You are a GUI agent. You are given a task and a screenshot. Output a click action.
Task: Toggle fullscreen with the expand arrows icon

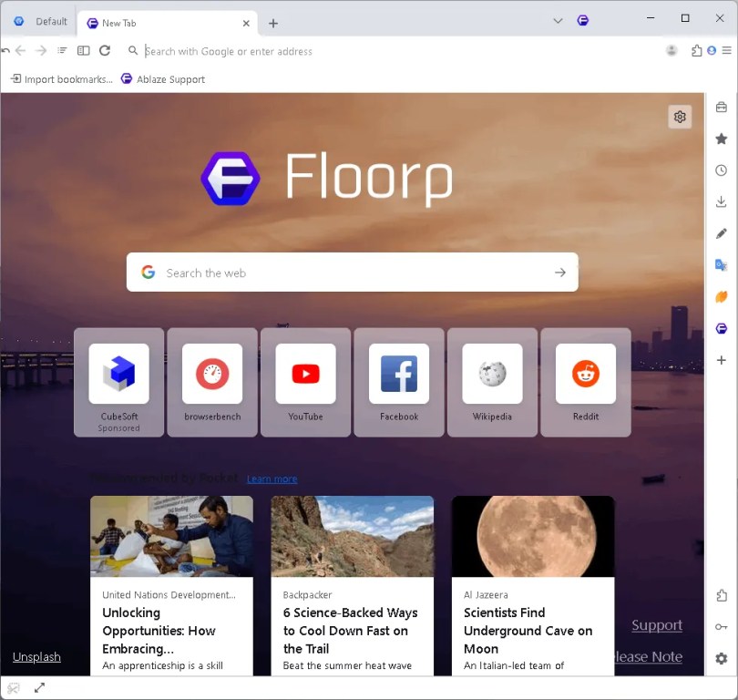pyautogui.click(x=39, y=688)
